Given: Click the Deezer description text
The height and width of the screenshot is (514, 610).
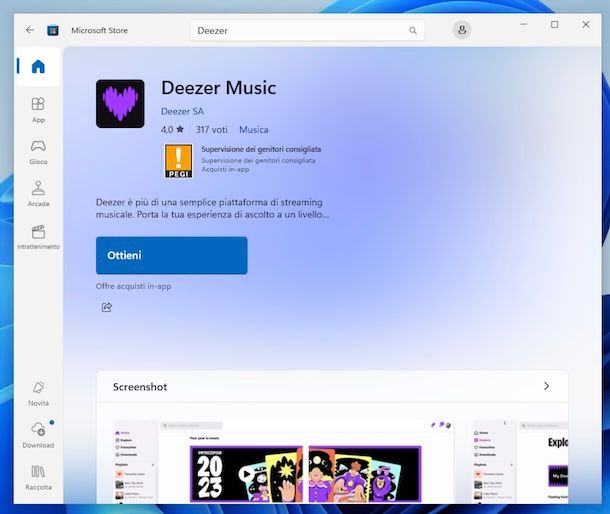Looking at the screenshot, I should pyautogui.click(x=212, y=209).
